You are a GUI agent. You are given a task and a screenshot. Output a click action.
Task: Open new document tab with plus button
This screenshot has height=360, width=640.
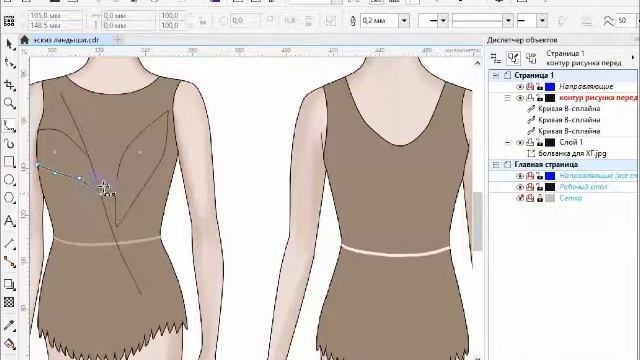tap(118, 40)
